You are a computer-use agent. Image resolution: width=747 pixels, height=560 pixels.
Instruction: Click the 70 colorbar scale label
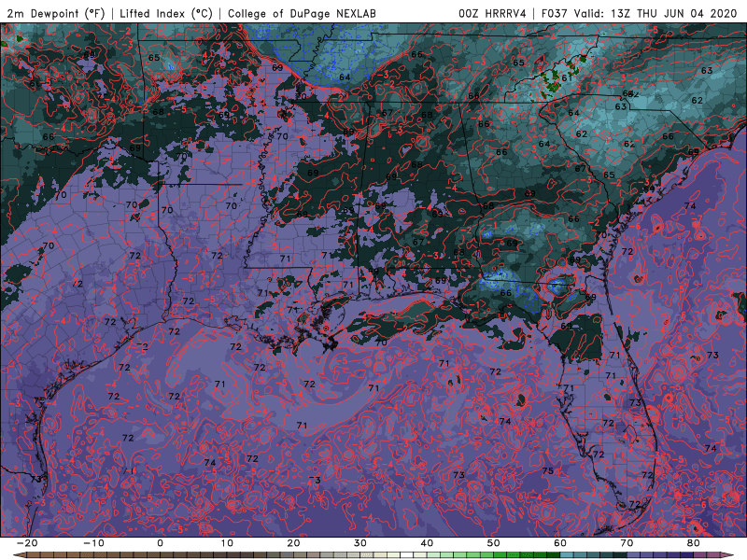tap(627, 543)
